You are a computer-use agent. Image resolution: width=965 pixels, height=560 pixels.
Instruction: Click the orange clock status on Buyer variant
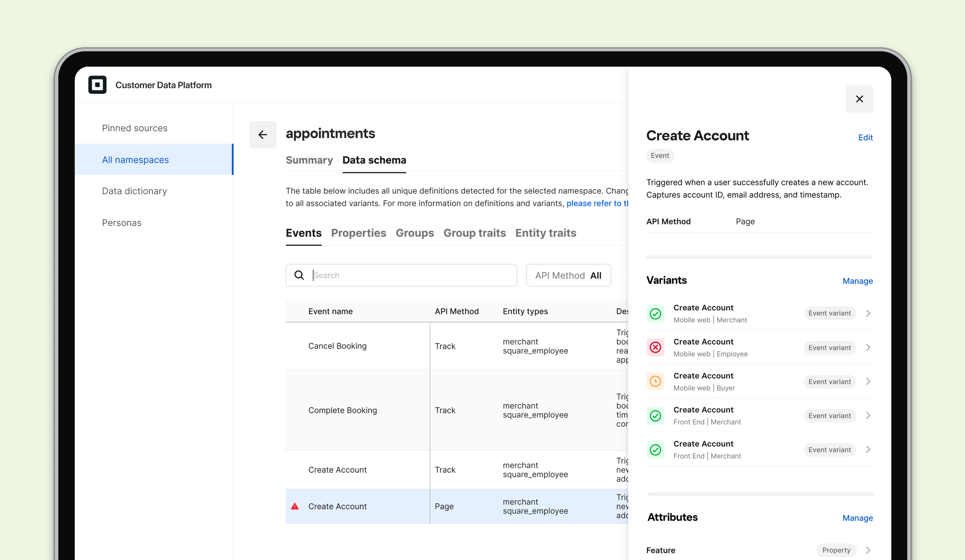tap(655, 381)
